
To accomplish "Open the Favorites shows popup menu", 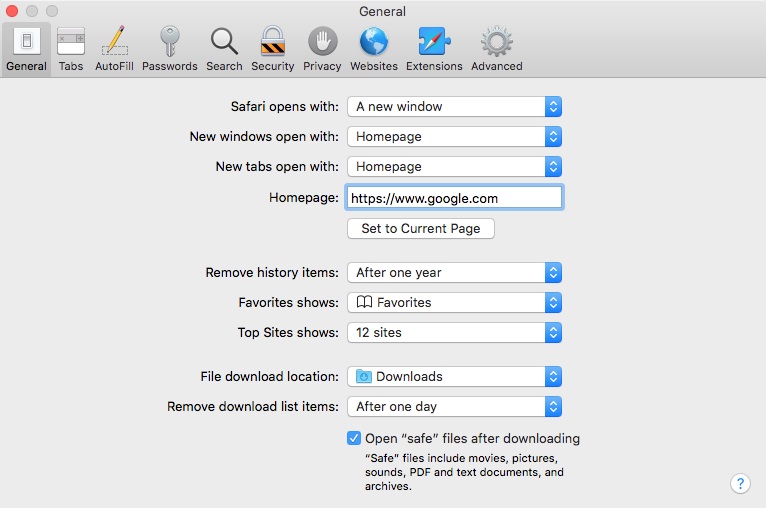I will 454,302.
